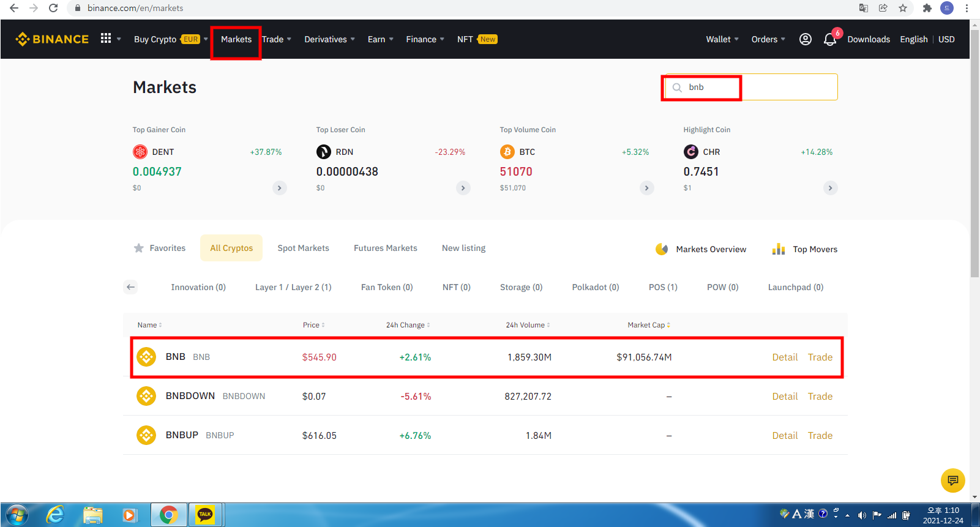Open the notifications bell icon
980x527 pixels.
point(830,40)
